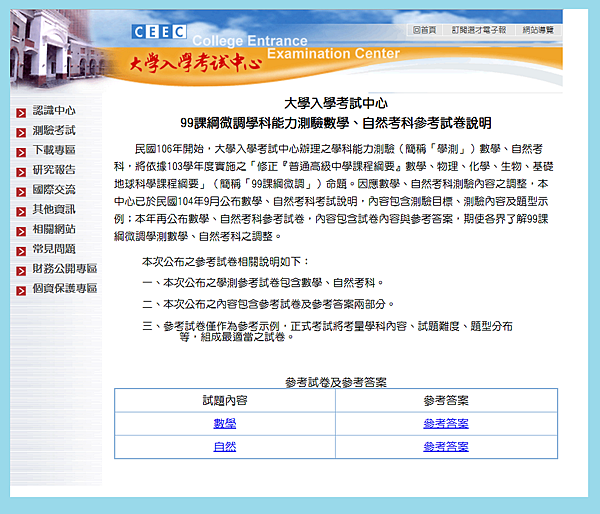Click the College Entrance Examination Center banner text
The height and width of the screenshot is (514, 600).
296,47
